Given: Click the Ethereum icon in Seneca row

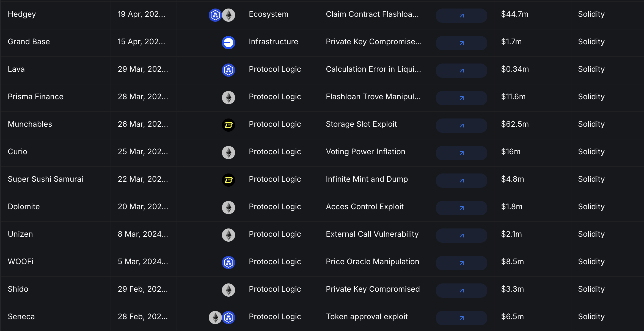Looking at the screenshot, I should pyautogui.click(x=215, y=318).
